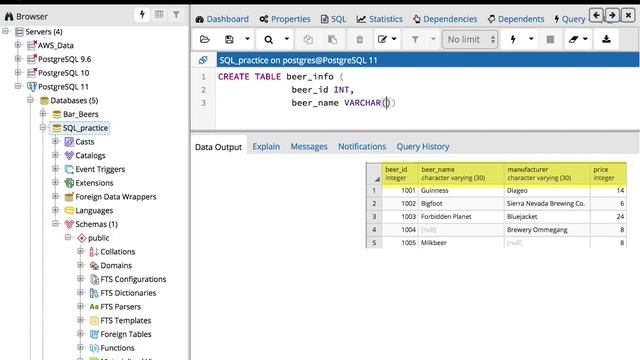The height and width of the screenshot is (360, 640).
Task: Switch to the Properties tab
Action: point(285,19)
